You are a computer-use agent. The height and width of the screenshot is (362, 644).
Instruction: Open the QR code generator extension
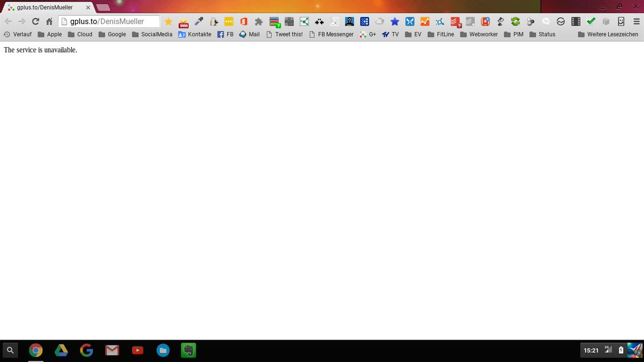289,21
